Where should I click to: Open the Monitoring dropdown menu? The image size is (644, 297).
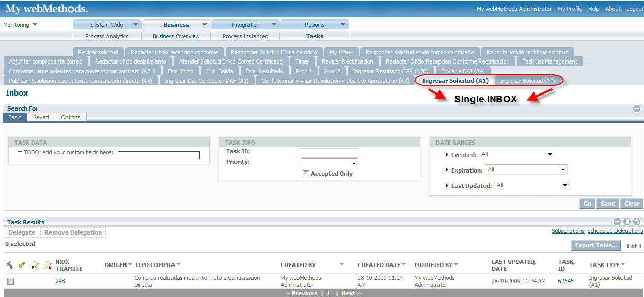pyautogui.click(x=20, y=25)
